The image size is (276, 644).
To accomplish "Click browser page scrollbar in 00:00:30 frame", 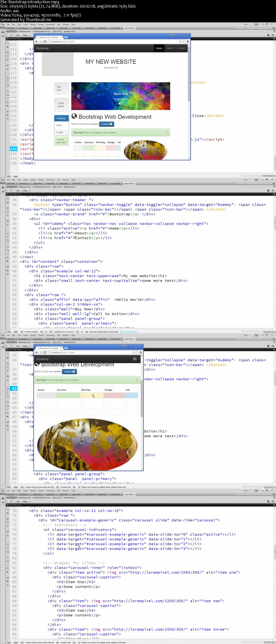I will click(x=189, y=73).
